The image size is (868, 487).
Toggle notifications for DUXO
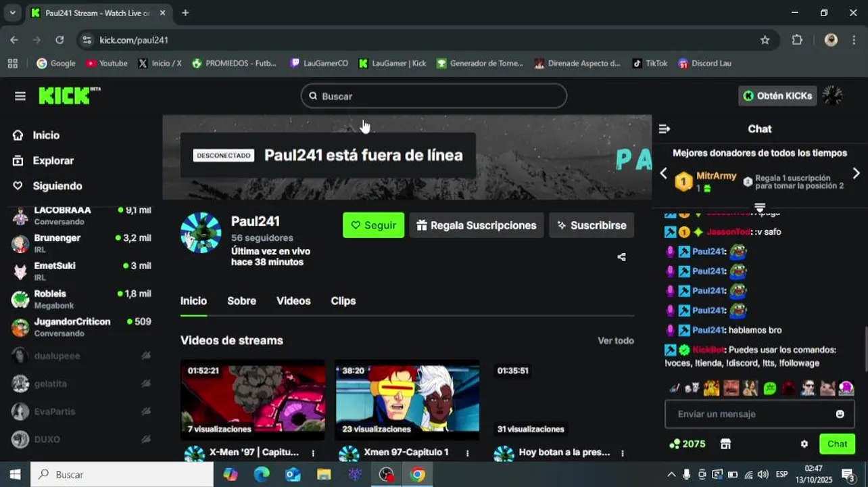click(145, 439)
